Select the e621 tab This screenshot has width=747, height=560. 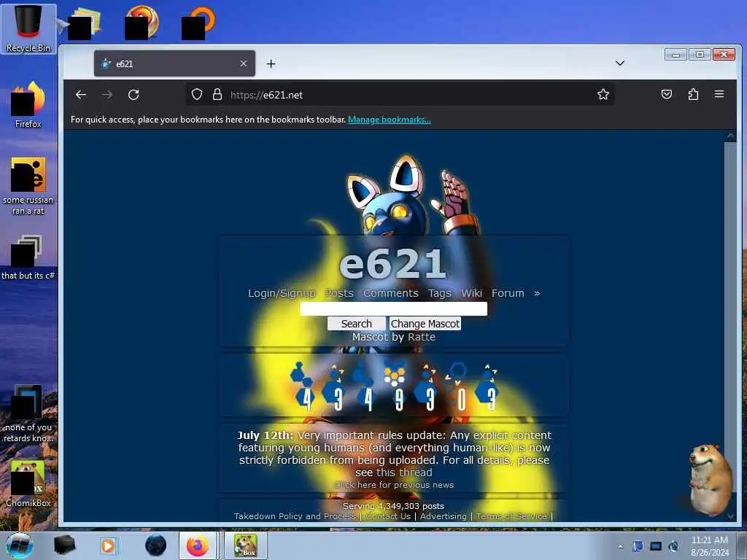[174, 63]
